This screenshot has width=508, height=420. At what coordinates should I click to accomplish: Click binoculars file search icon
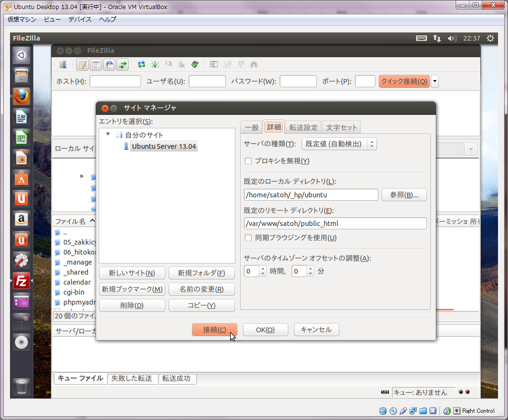[x=254, y=64]
